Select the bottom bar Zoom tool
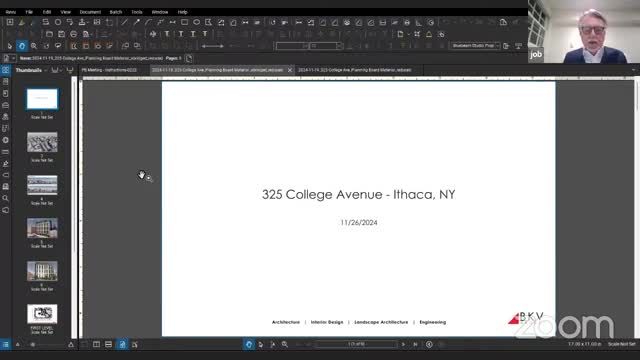The width and height of the screenshot is (640, 360). (284, 344)
